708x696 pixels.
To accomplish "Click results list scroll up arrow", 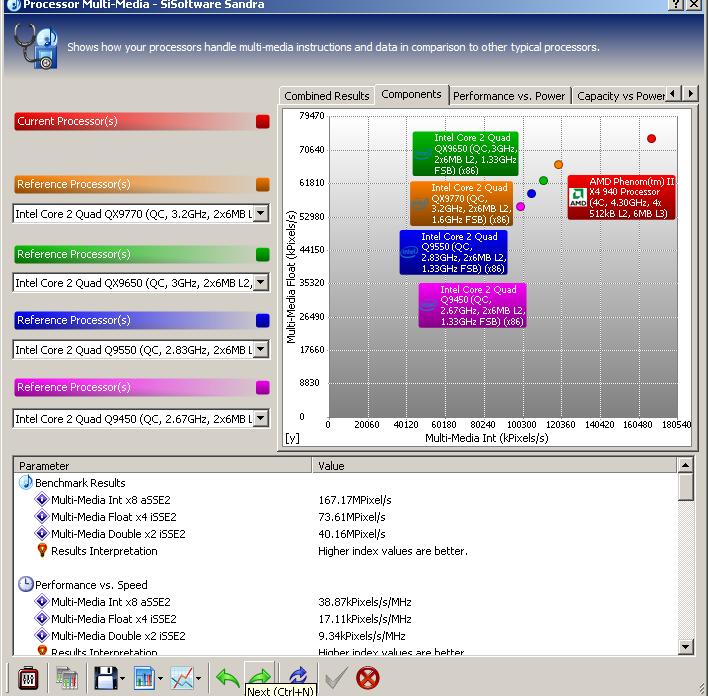I will click(685, 465).
